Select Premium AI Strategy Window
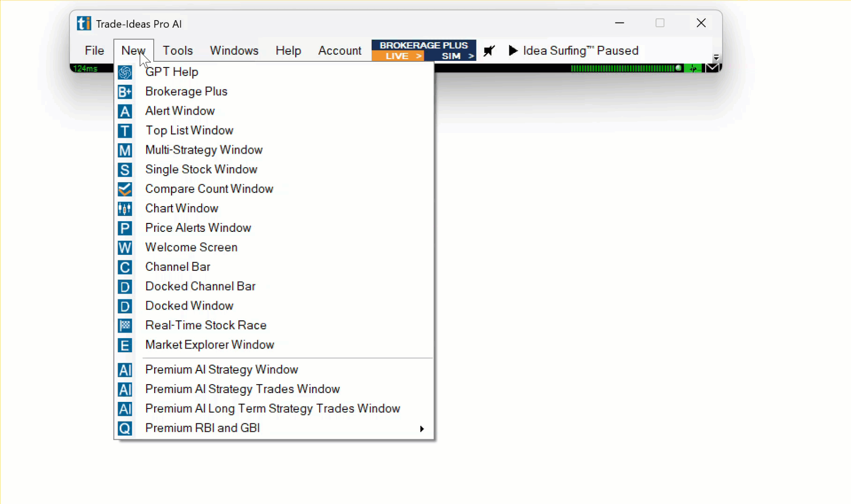 click(x=274, y=370)
